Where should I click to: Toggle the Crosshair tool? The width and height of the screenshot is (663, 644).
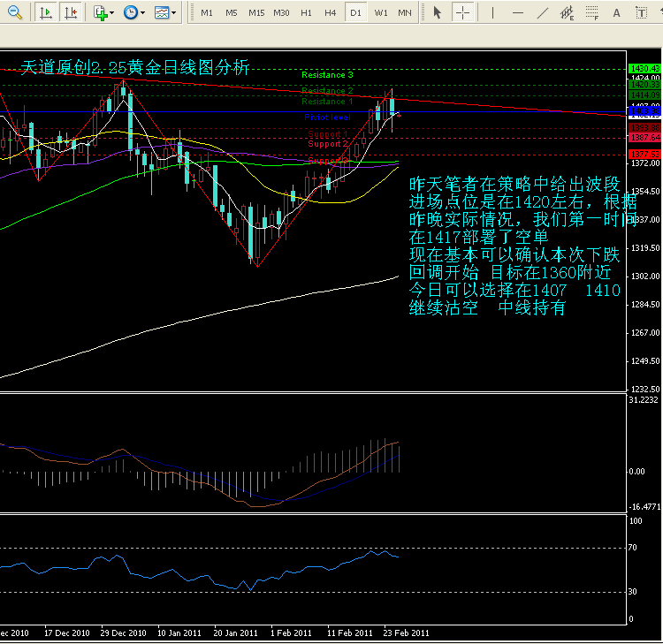tap(462, 12)
